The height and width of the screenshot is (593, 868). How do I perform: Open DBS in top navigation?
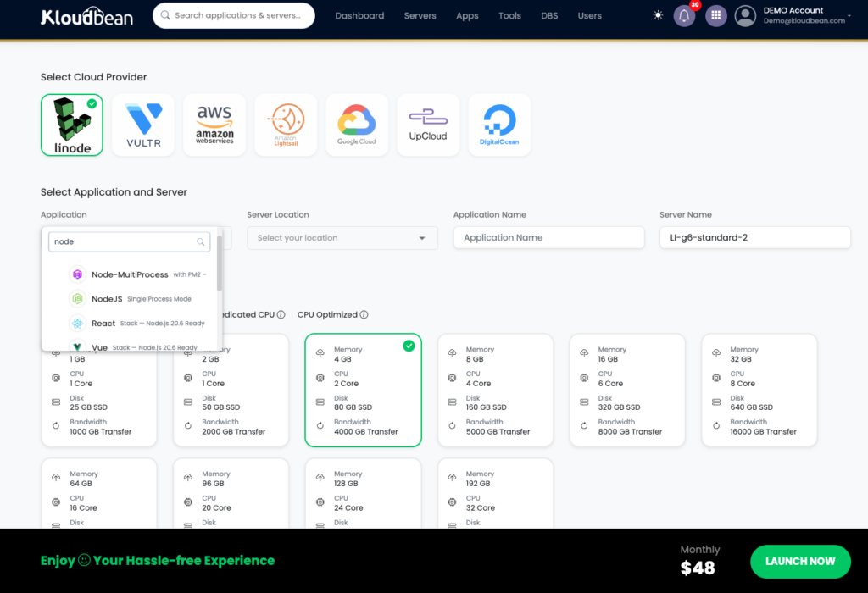click(549, 15)
